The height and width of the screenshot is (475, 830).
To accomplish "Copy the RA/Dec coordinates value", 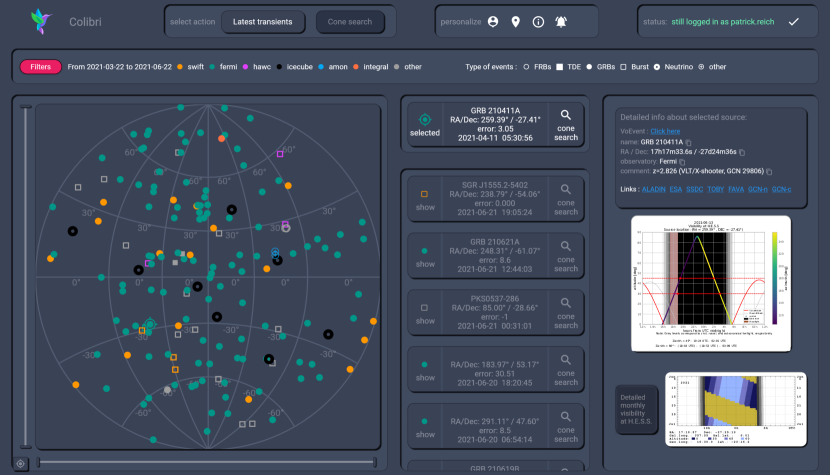I will click(x=744, y=151).
